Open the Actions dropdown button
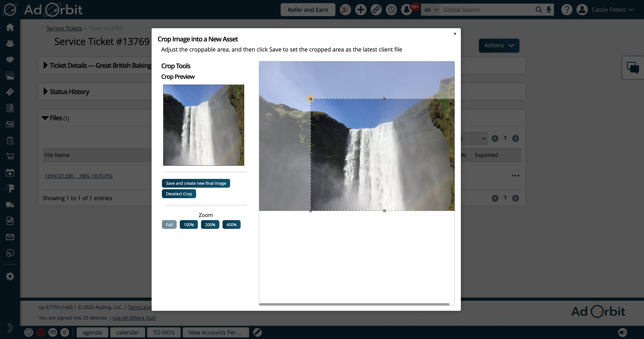644x339 pixels. click(499, 45)
